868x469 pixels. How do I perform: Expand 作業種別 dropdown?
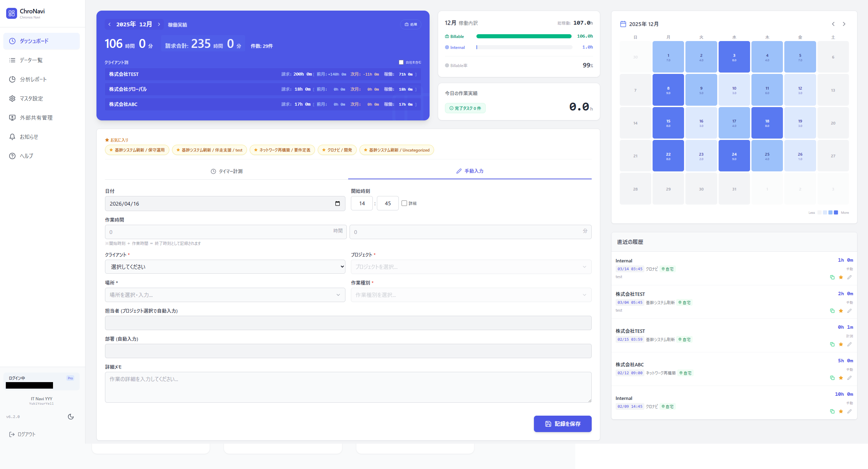[471, 295]
